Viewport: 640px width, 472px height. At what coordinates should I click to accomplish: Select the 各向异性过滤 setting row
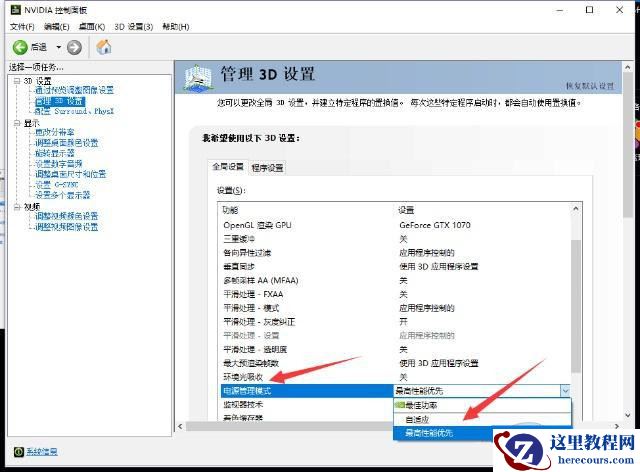(x=396, y=253)
